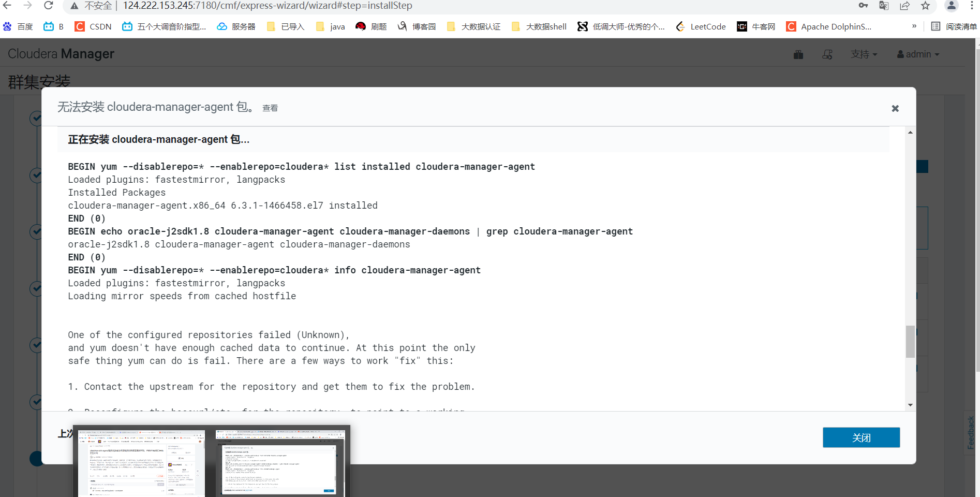
Task: Select the right window preview thumbnail
Action: tap(280, 463)
